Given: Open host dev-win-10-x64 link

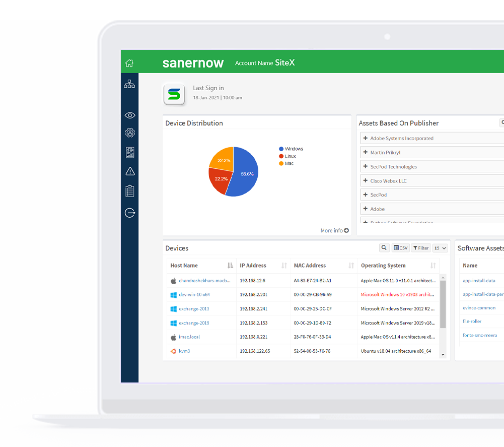Looking at the screenshot, I should 194,294.
